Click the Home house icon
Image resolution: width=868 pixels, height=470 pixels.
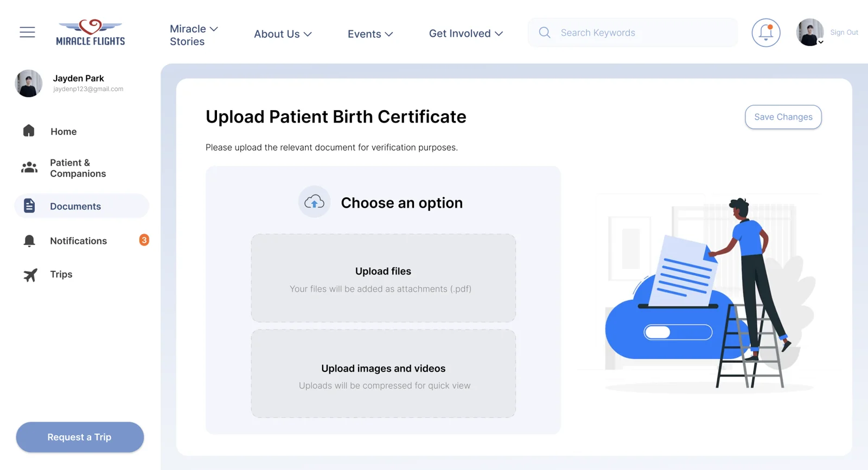[29, 131]
